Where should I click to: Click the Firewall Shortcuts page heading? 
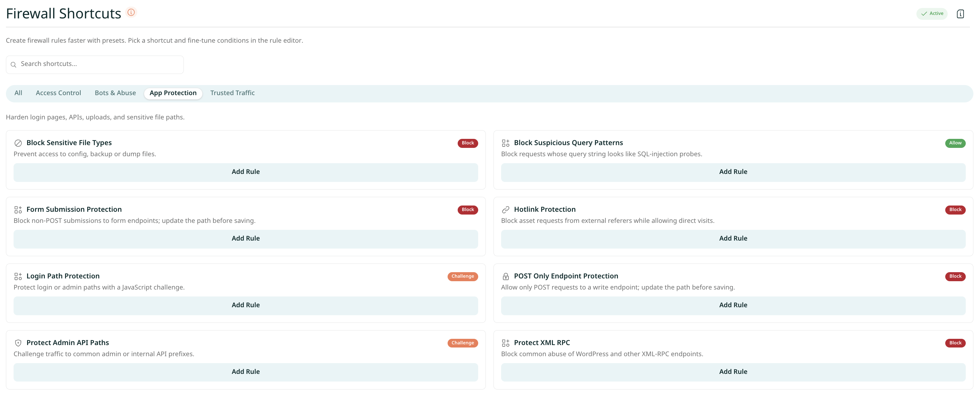(x=64, y=14)
